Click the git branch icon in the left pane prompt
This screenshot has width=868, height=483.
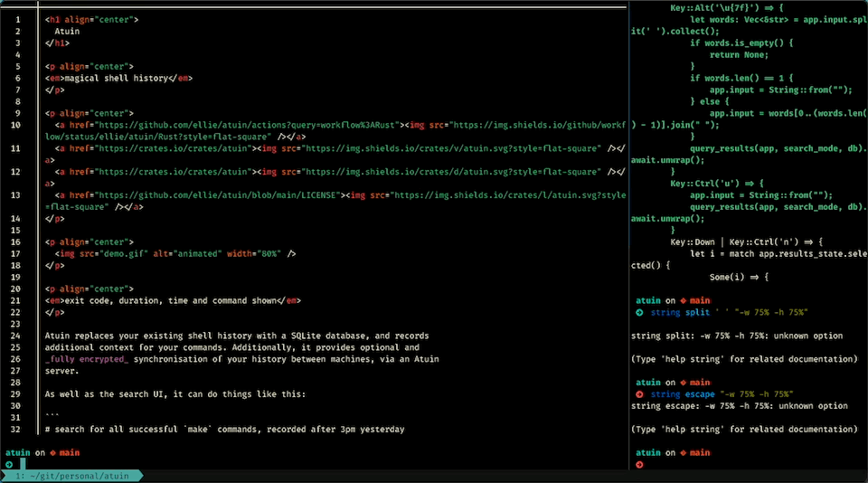point(52,452)
